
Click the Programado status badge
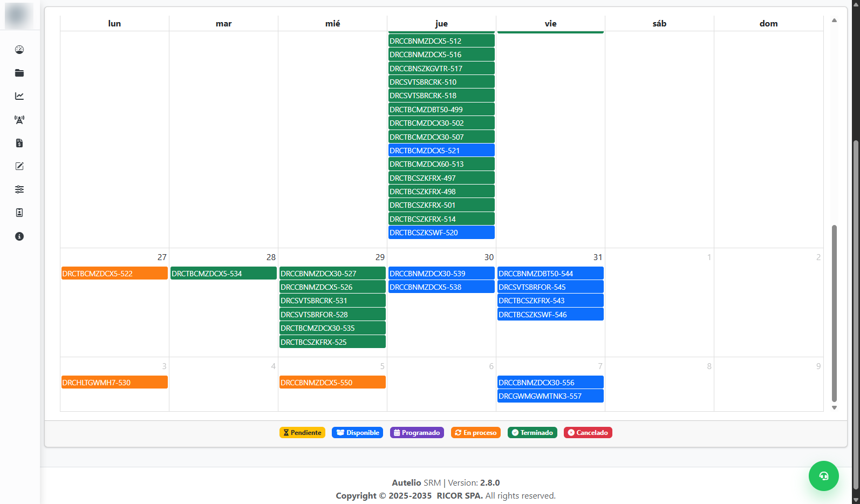pos(417,433)
